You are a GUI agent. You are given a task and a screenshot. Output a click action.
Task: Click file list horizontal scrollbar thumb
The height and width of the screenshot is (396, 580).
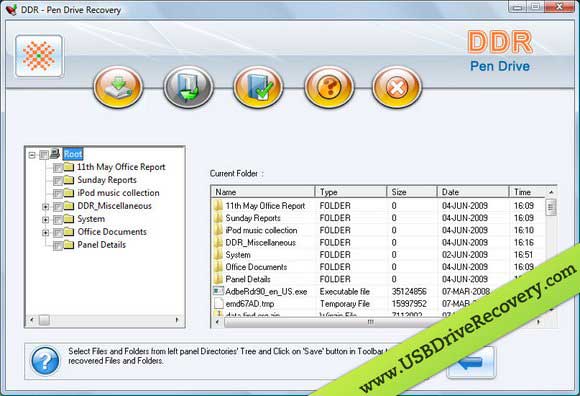(x=370, y=322)
